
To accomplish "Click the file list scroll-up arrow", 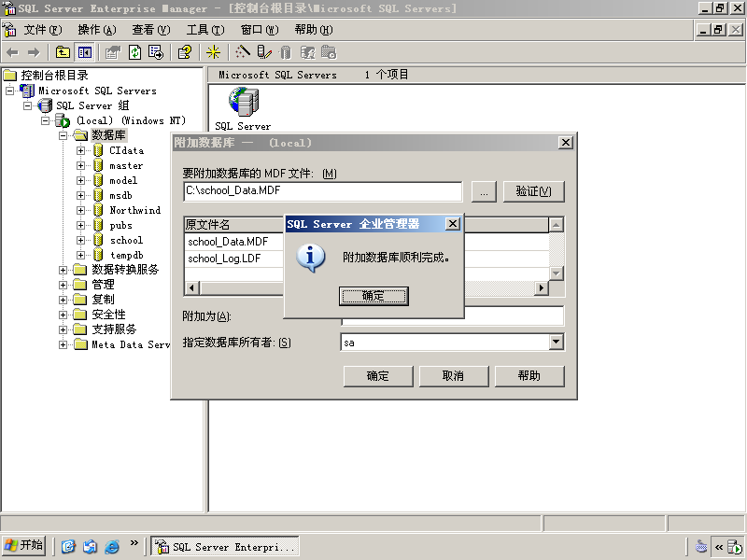I will 556,224.
